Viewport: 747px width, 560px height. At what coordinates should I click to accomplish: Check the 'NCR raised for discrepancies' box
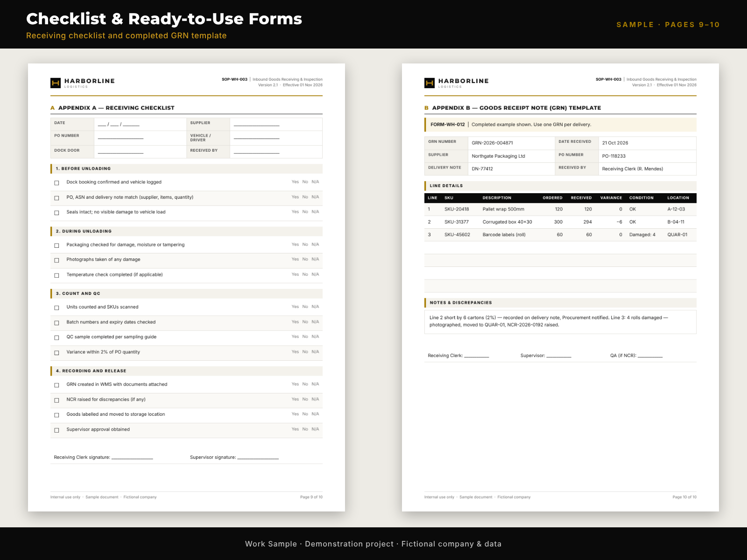tap(56, 400)
